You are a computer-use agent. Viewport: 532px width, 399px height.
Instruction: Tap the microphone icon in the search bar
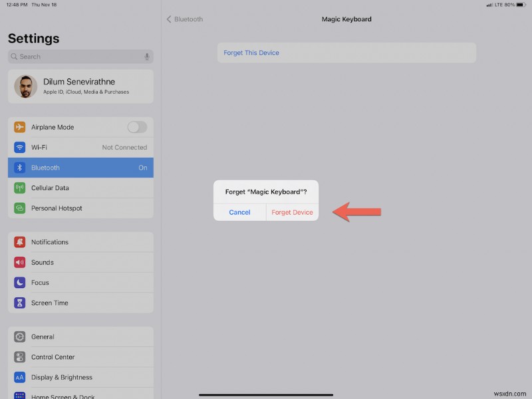146,57
